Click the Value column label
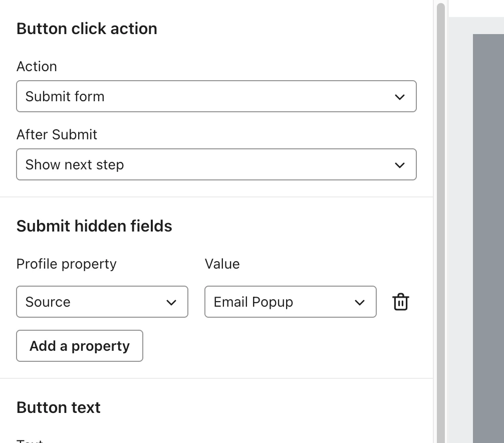 [x=222, y=264]
